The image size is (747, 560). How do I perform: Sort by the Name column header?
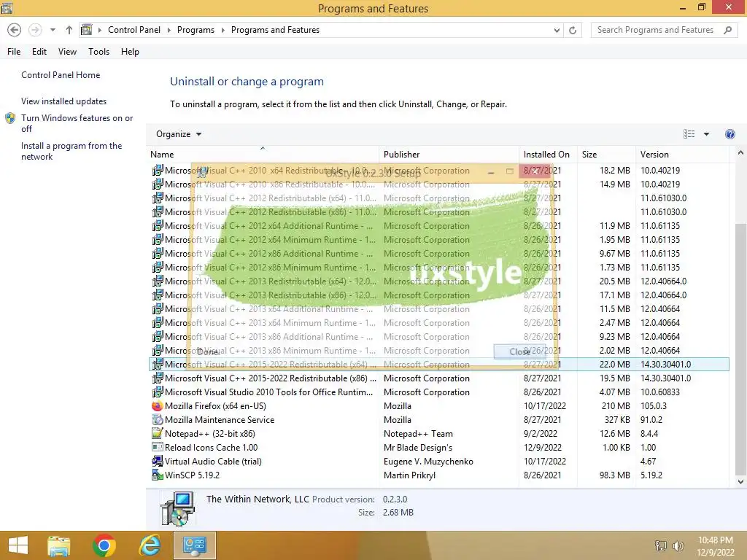pyautogui.click(x=263, y=155)
